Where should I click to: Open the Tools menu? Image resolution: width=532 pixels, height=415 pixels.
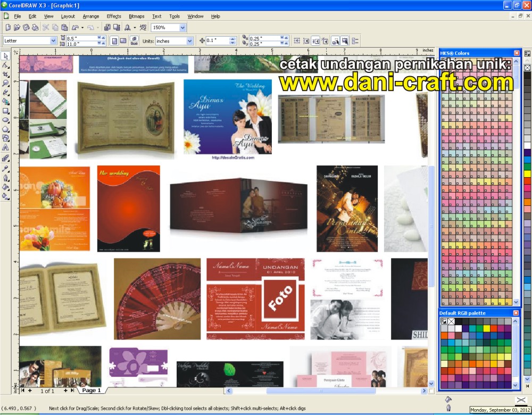[x=174, y=16]
